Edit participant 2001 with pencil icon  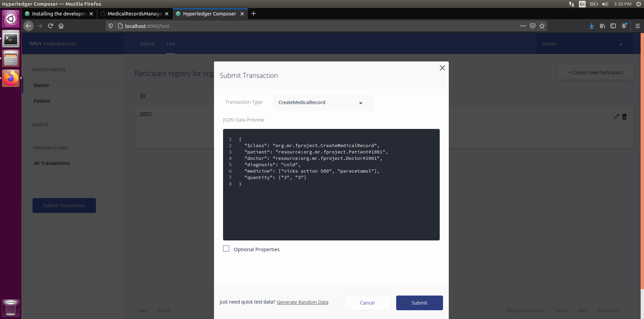point(616,117)
